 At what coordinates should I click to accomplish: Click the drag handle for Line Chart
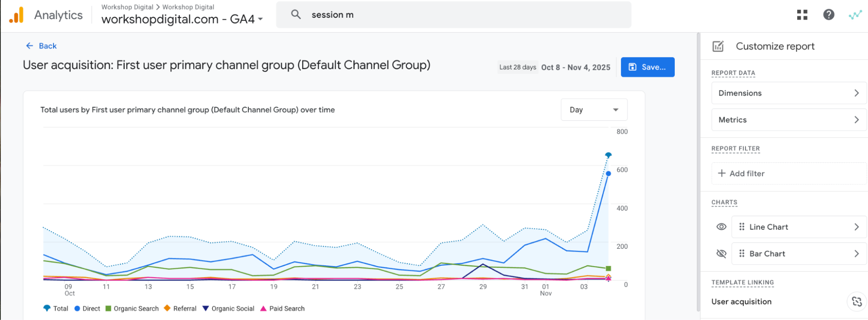[742, 227]
